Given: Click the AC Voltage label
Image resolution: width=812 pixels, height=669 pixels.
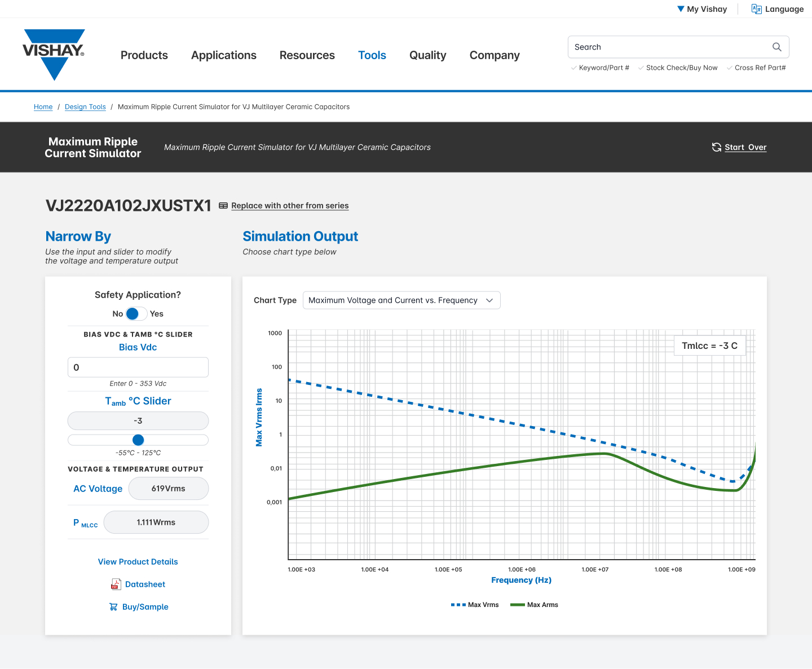Looking at the screenshot, I should click(x=98, y=489).
